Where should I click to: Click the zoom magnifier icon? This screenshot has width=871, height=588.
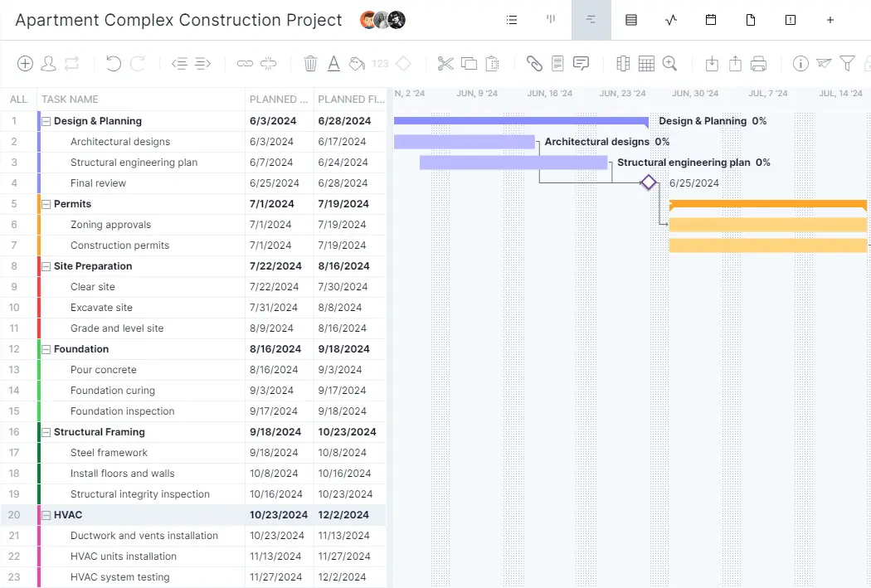tap(670, 64)
